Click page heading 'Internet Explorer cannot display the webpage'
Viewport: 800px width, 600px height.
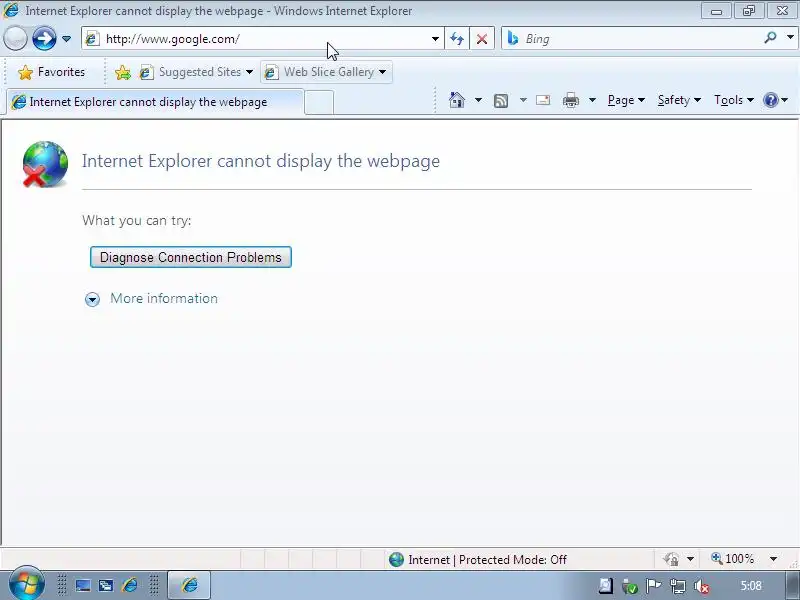coord(261,161)
